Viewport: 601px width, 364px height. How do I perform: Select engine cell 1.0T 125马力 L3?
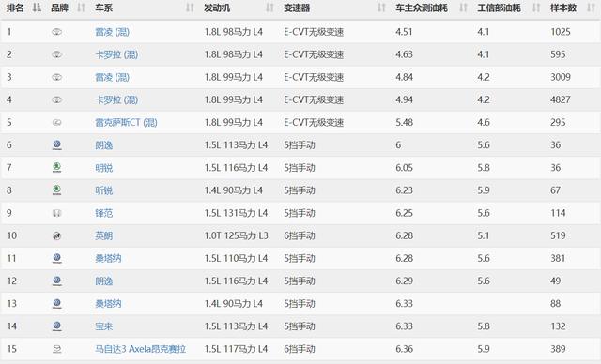coord(236,235)
